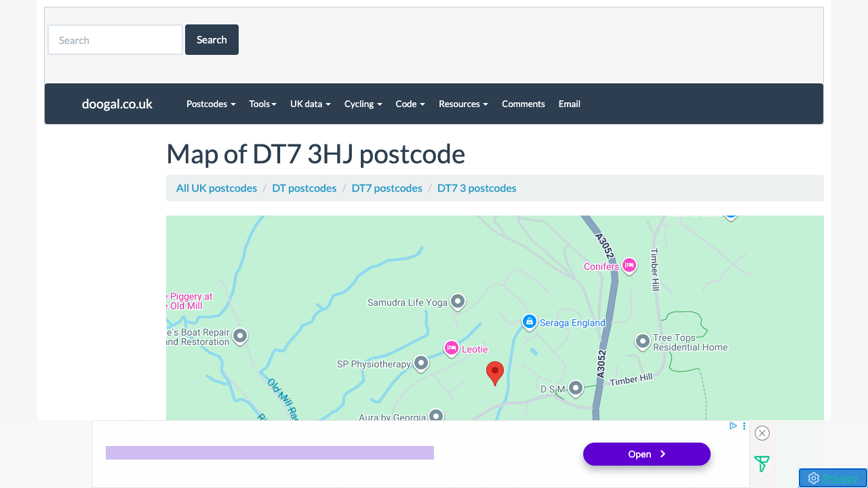Follow the DT7 postcodes breadcrumb link
The image size is (868, 488).
click(x=387, y=188)
